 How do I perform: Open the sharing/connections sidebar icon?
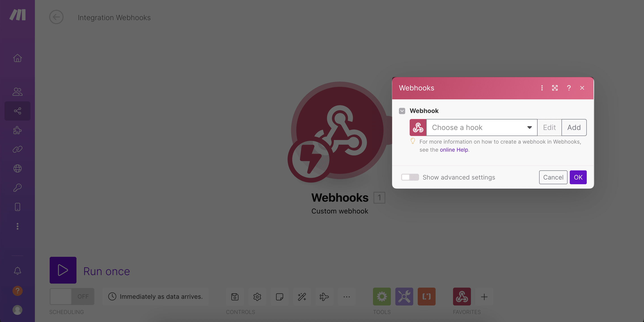pos(17,111)
